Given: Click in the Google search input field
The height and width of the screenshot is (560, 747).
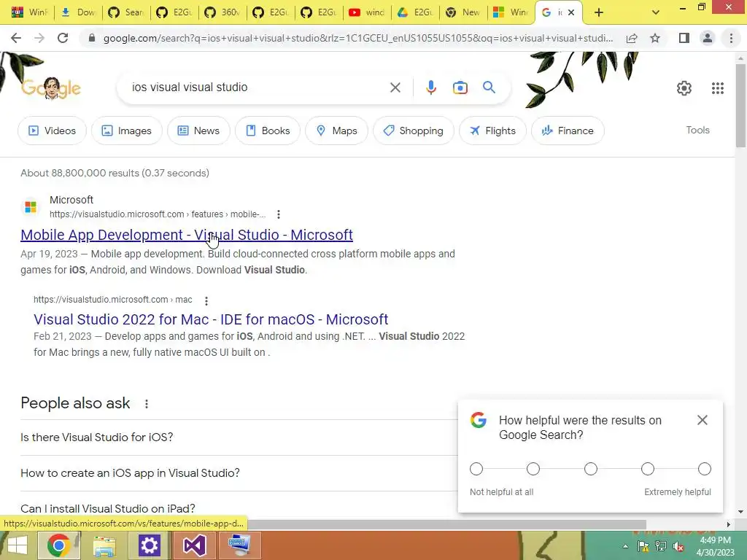Looking at the screenshot, I should [x=258, y=87].
